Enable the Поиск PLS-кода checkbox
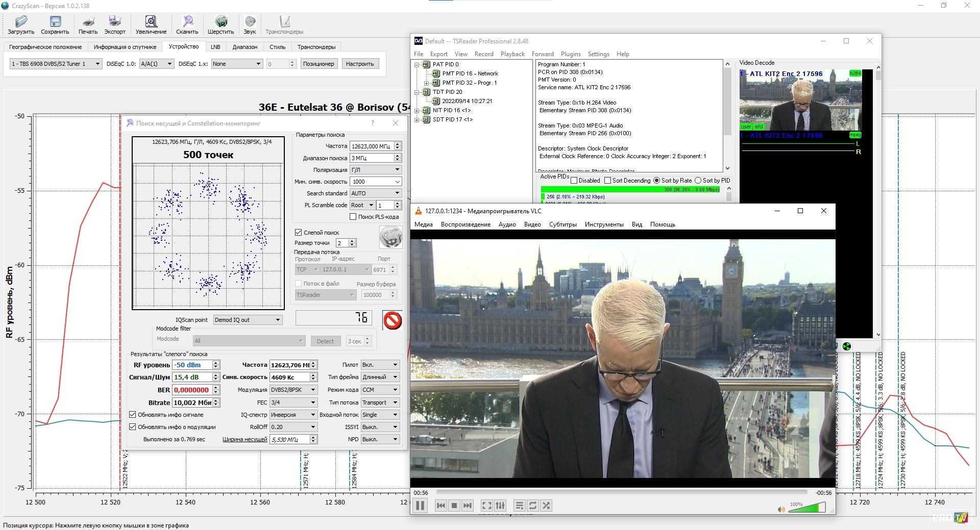This screenshot has height=530, width=980. click(x=353, y=217)
